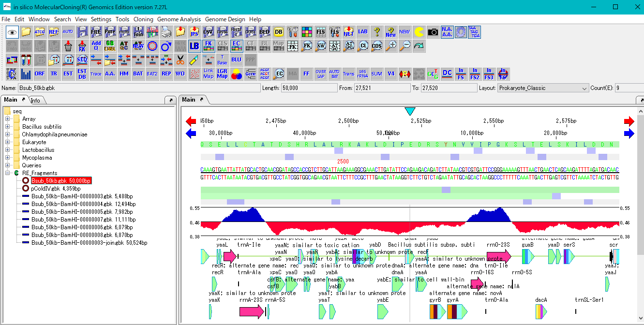Image resolution: width=644 pixels, height=325 pixels.
Task: Expand the Lactobacillus folder
Action: (x=8, y=150)
